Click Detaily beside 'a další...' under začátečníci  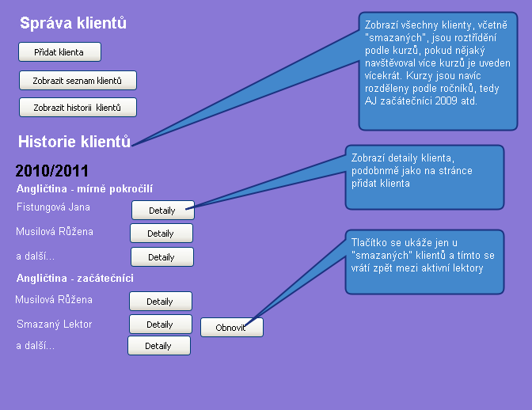pos(158,346)
